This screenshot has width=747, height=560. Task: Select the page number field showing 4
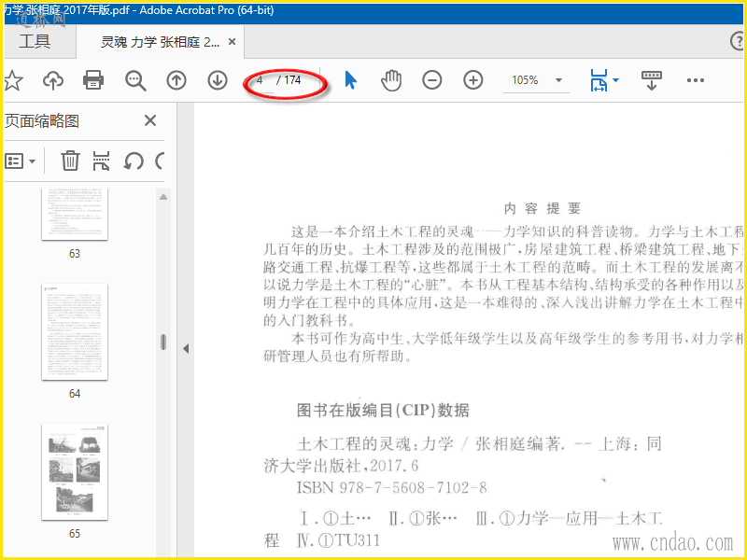click(x=261, y=80)
